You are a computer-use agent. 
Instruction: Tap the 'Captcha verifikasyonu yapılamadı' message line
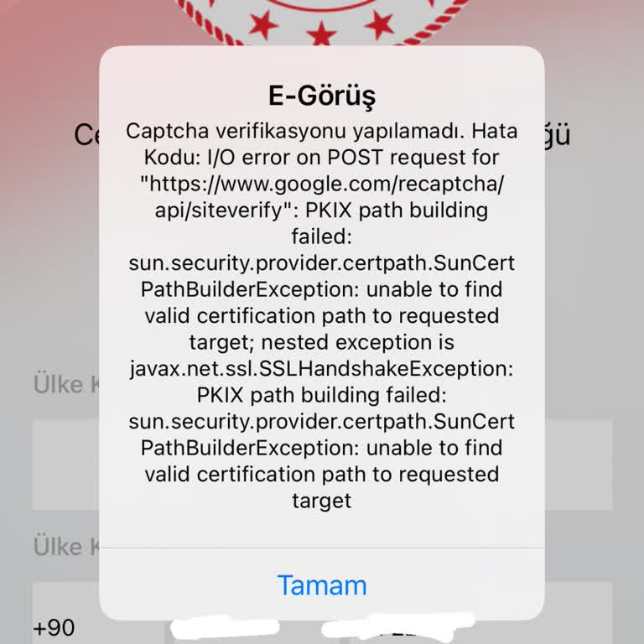[295, 131]
